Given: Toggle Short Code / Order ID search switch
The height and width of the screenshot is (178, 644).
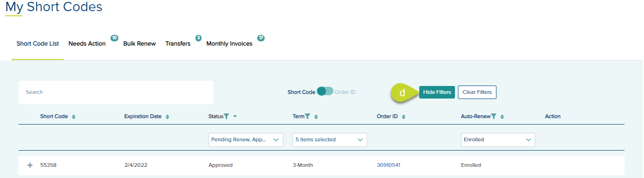Looking at the screenshot, I should tap(325, 92).
